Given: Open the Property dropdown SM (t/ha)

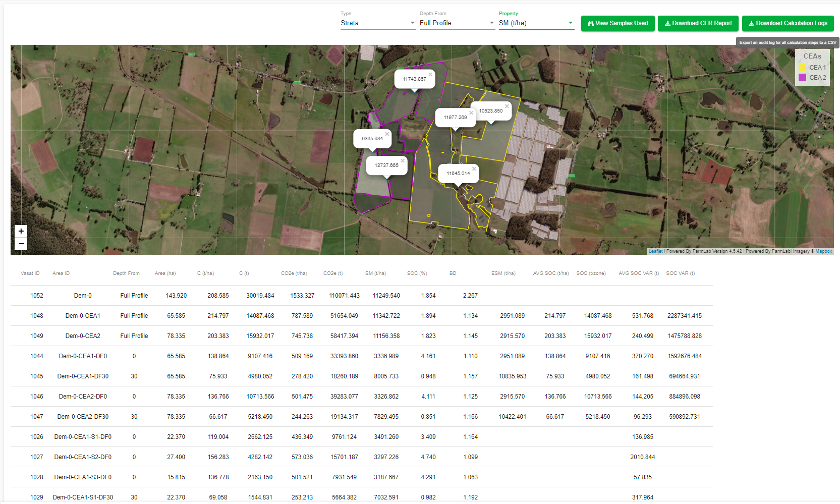Looking at the screenshot, I should click(x=536, y=23).
